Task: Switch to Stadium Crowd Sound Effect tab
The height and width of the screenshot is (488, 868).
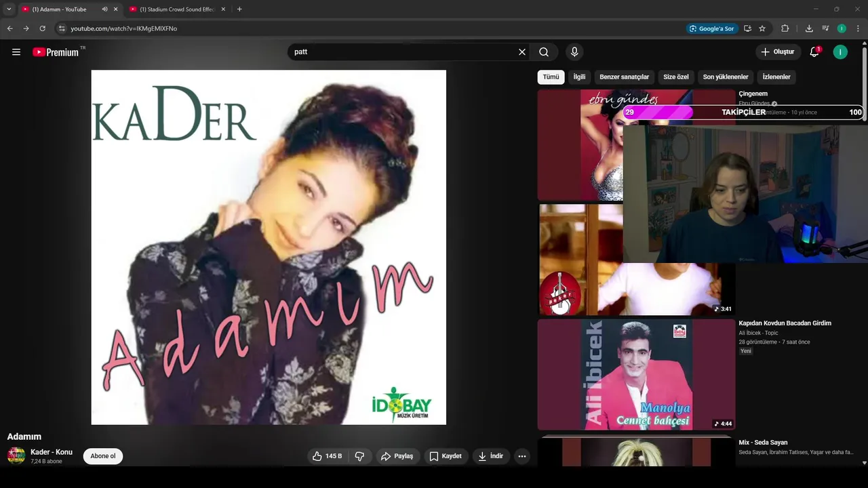Action: click(176, 9)
